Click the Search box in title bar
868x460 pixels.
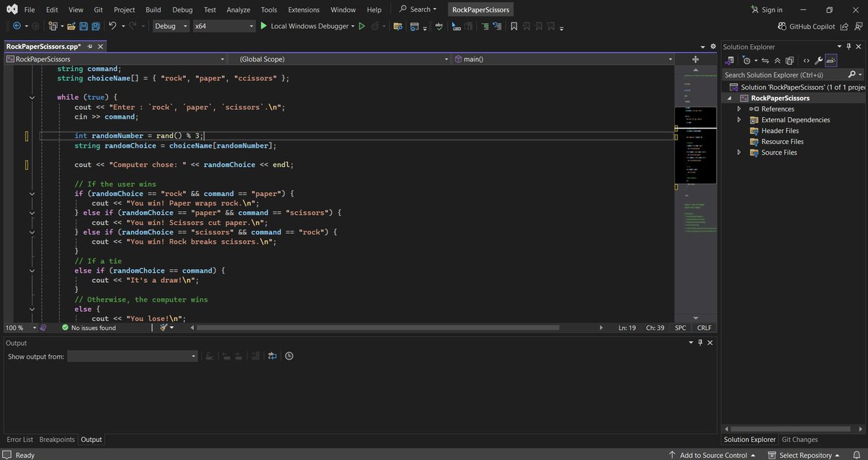pyautogui.click(x=418, y=9)
